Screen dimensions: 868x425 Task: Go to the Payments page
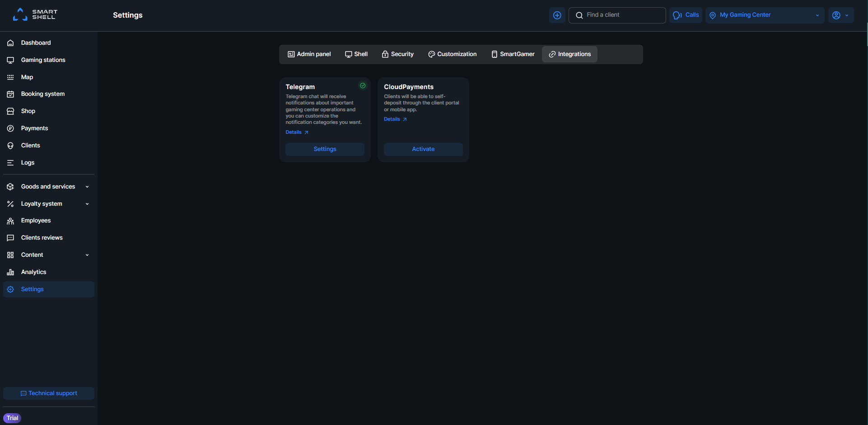pos(49,128)
